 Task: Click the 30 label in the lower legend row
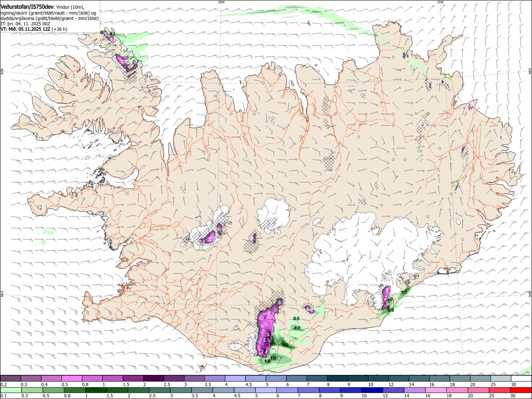click(514, 396)
